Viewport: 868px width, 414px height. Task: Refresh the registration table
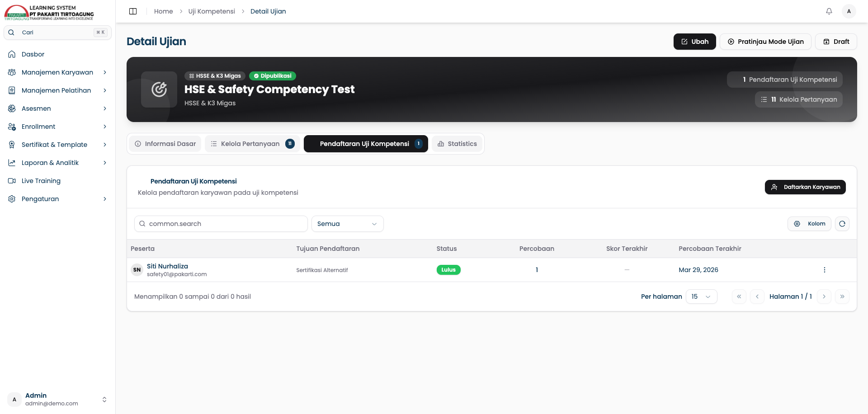click(842, 224)
